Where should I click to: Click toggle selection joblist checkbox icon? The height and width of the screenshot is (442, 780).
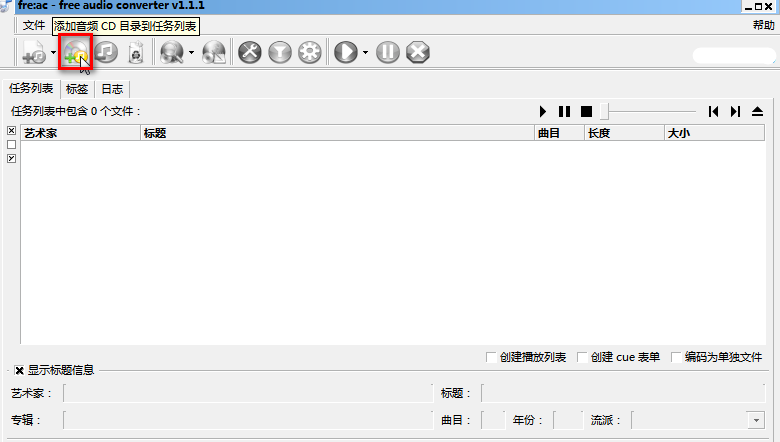pos(11,158)
